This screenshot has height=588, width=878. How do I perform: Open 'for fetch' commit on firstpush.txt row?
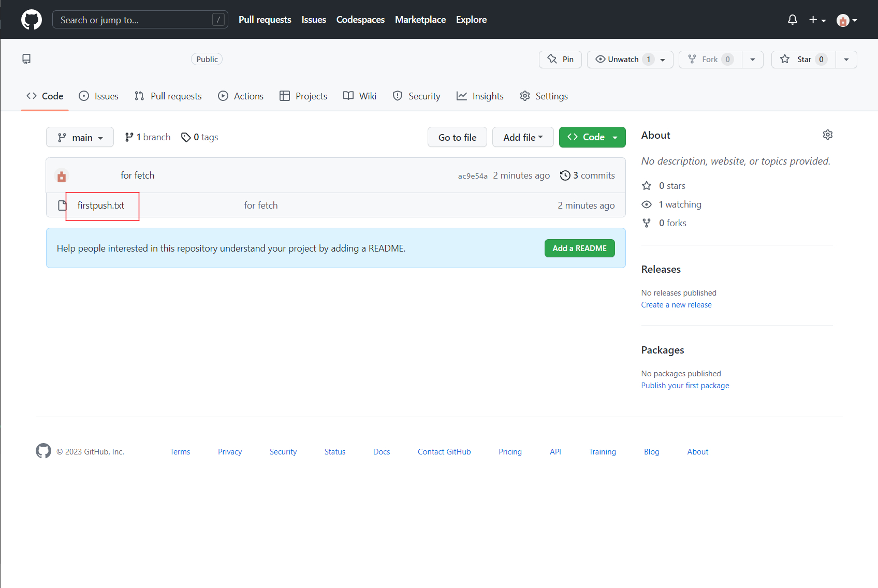pos(261,205)
